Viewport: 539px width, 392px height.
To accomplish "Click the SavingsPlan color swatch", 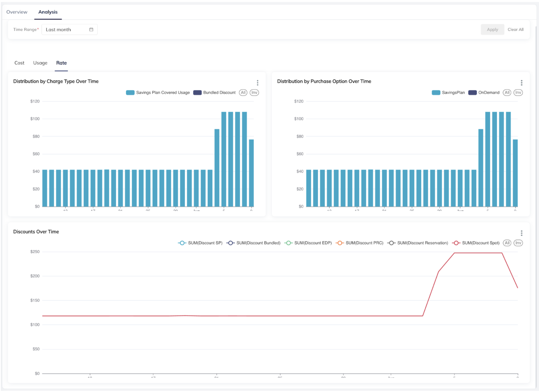I will coord(436,93).
